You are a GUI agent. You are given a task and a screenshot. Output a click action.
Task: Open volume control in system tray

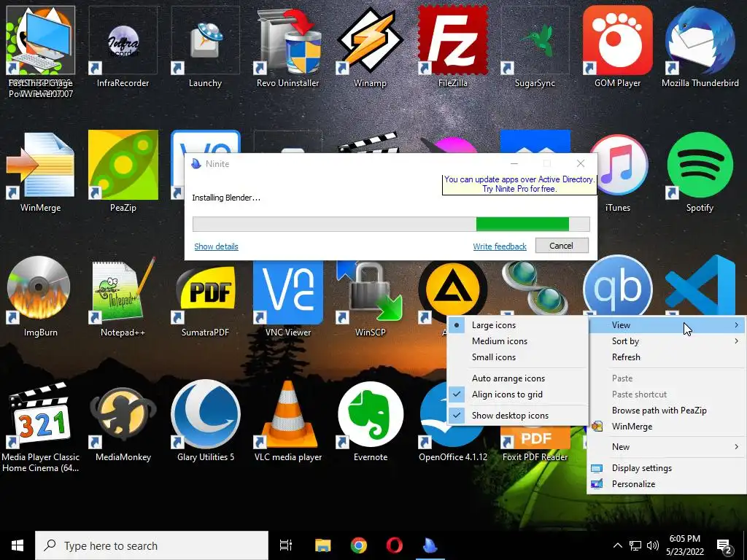pos(653,545)
